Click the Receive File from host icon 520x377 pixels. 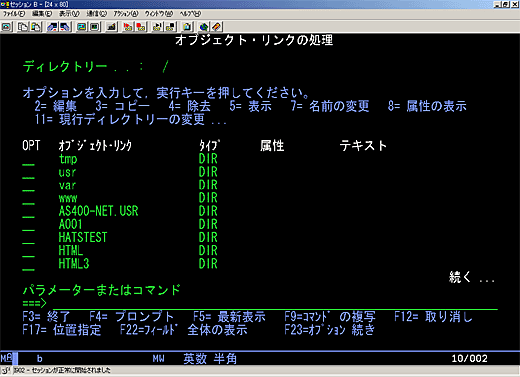click(x=65, y=27)
